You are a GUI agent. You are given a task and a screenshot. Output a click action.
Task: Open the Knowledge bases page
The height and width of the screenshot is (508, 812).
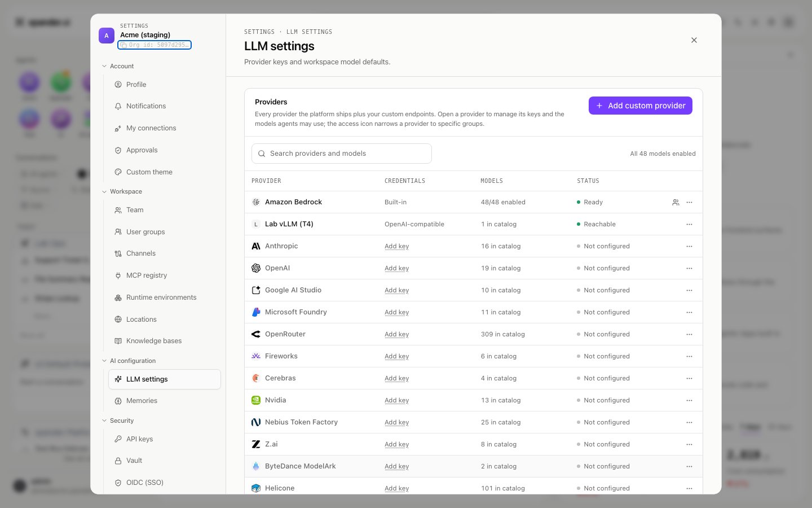(165, 341)
